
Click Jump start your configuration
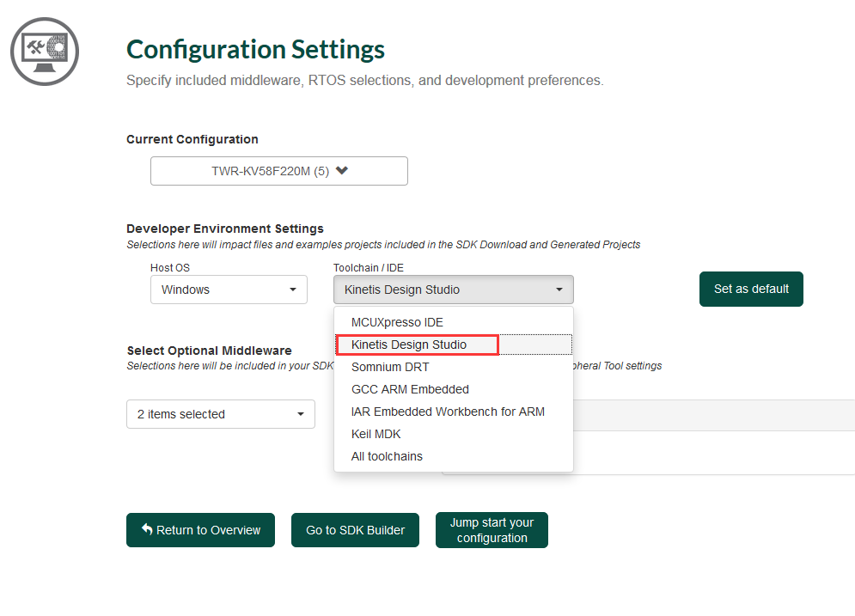tap(492, 530)
